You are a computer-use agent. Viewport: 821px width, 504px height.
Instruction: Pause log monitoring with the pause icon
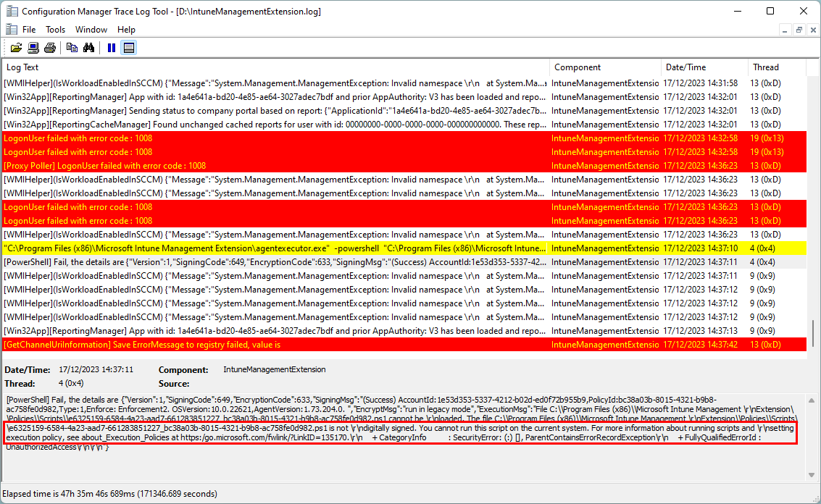point(112,48)
